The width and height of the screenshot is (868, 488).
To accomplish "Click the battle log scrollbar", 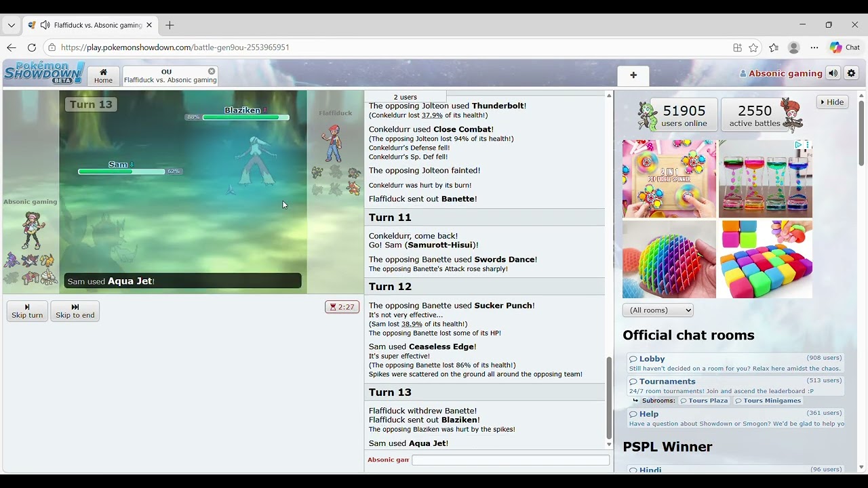I will pos(609,398).
